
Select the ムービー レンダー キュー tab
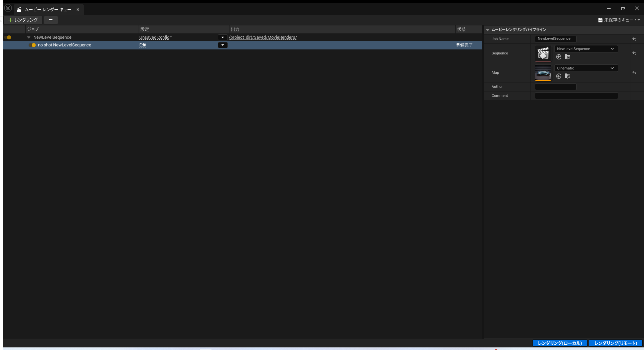click(x=48, y=10)
